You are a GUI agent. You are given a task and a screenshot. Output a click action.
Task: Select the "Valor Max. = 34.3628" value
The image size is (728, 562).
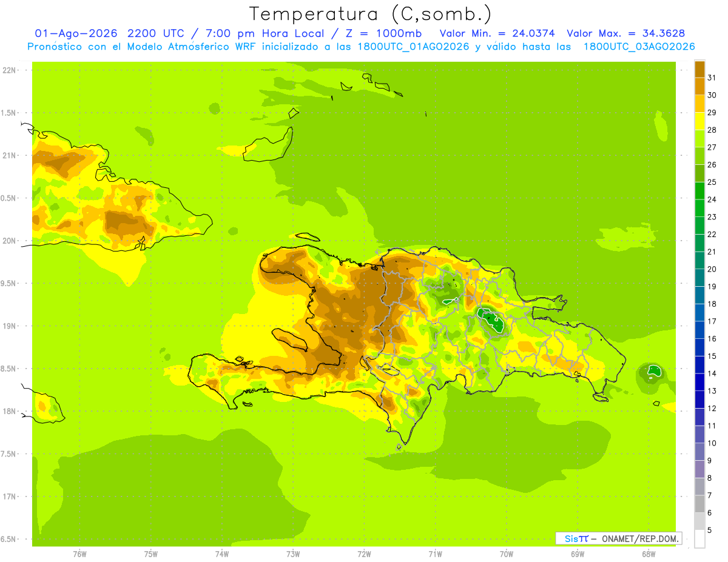pos(626,33)
